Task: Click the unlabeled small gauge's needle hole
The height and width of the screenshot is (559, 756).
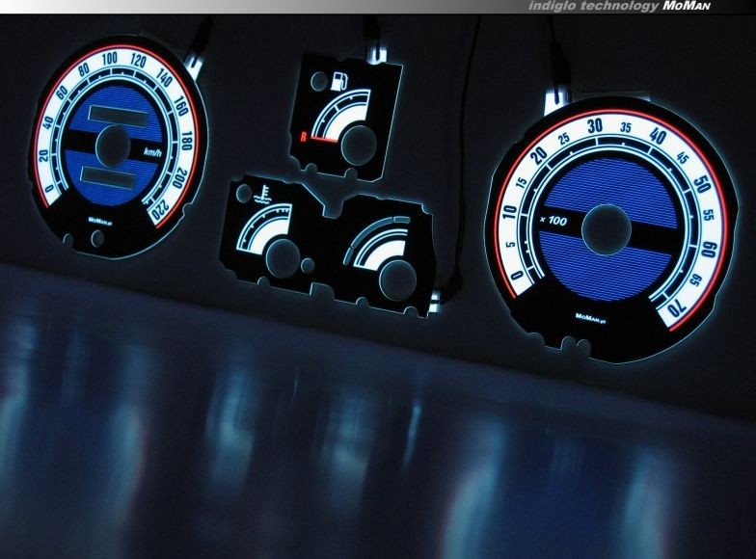Action: tap(391, 279)
